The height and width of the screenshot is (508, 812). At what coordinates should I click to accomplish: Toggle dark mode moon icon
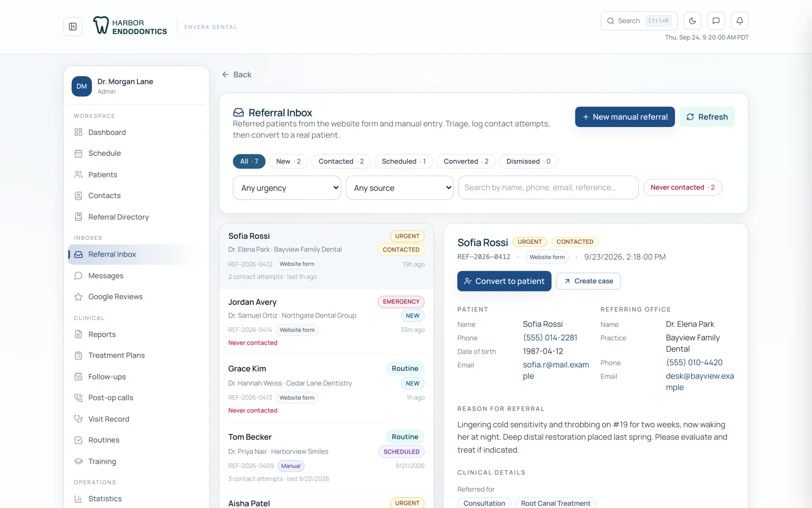[692, 21]
